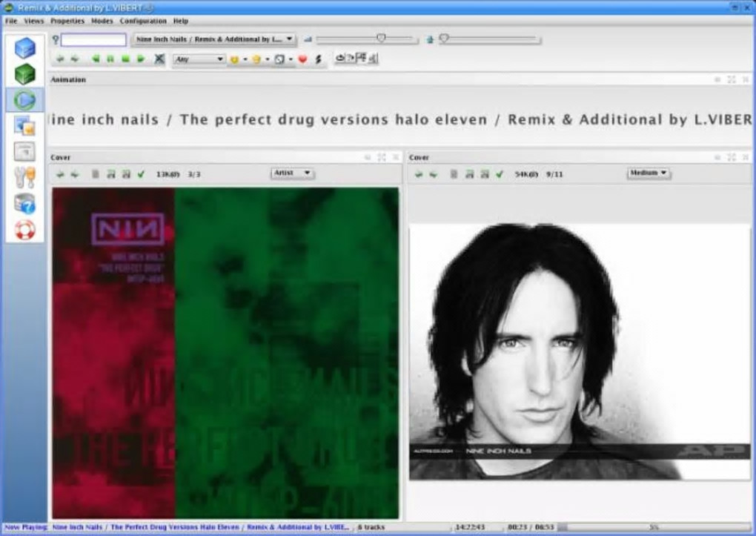The width and height of the screenshot is (756, 536).
Task: Click the red heart icon in toolbar
Action: point(302,59)
